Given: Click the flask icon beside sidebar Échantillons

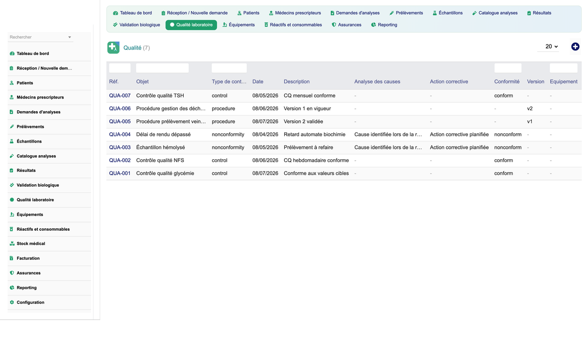Looking at the screenshot, I should point(12,141).
